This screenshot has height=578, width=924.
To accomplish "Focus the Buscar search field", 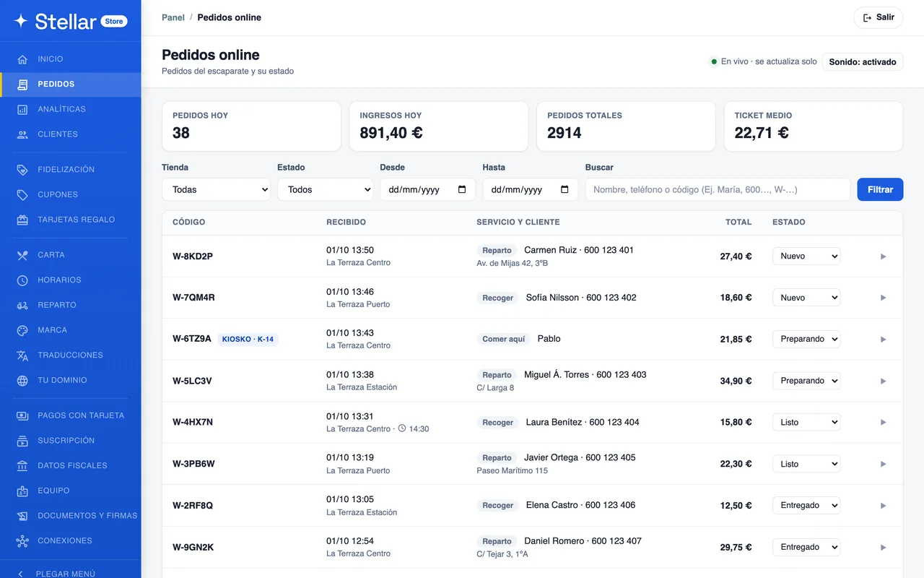I will pos(718,189).
